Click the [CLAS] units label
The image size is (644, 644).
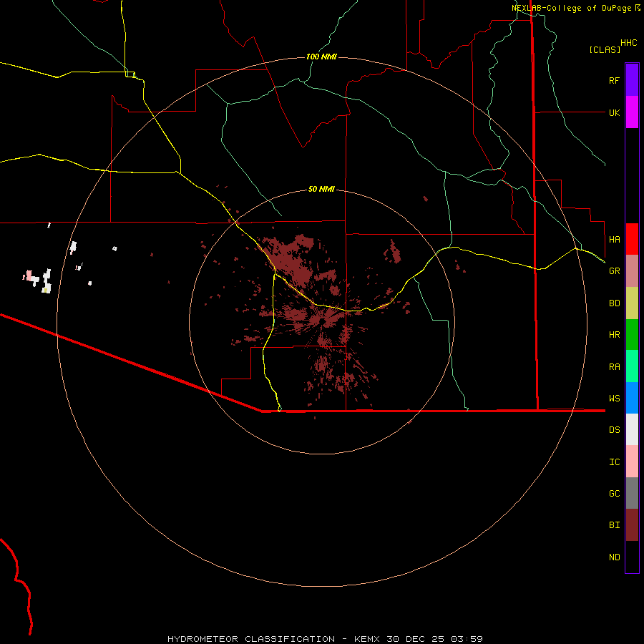click(605, 49)
